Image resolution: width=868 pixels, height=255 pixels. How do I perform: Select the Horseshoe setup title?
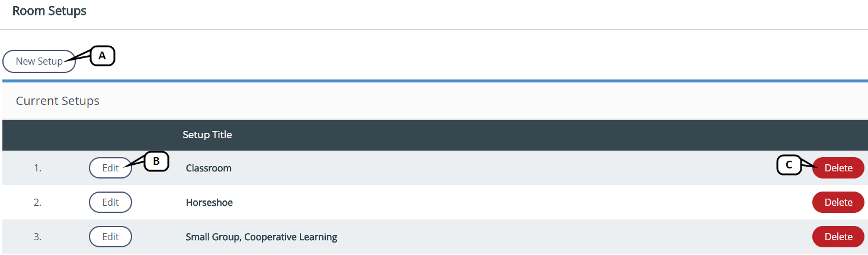point(209,203)
